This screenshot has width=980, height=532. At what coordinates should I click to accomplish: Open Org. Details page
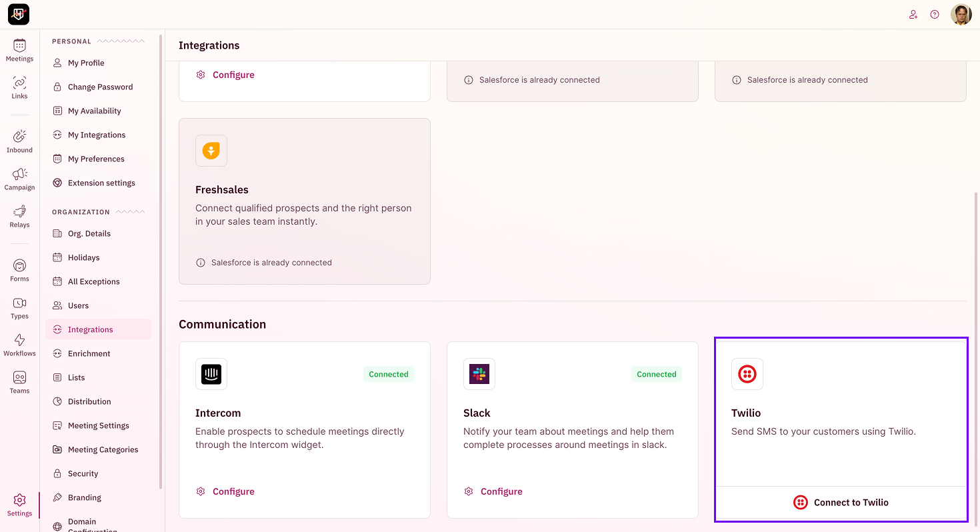pyautogui.click(x=99, y=233)
